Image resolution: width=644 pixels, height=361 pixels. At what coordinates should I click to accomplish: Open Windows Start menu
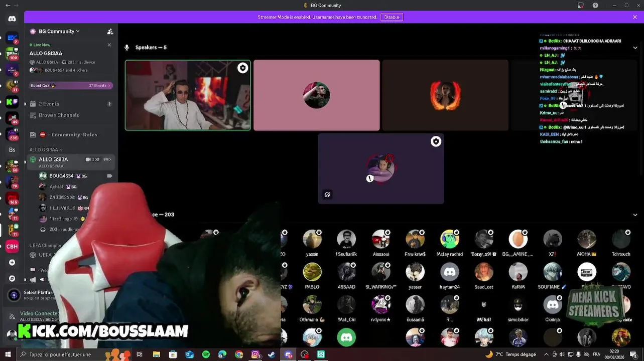8,354
